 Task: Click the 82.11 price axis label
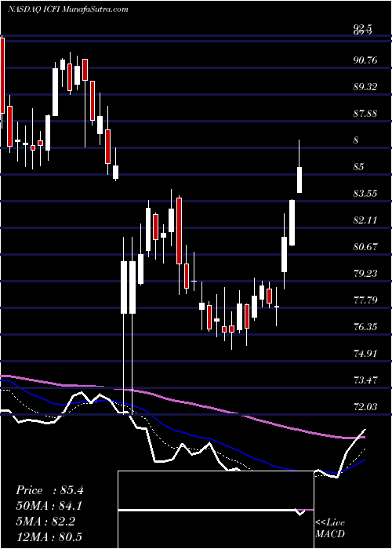365,220
